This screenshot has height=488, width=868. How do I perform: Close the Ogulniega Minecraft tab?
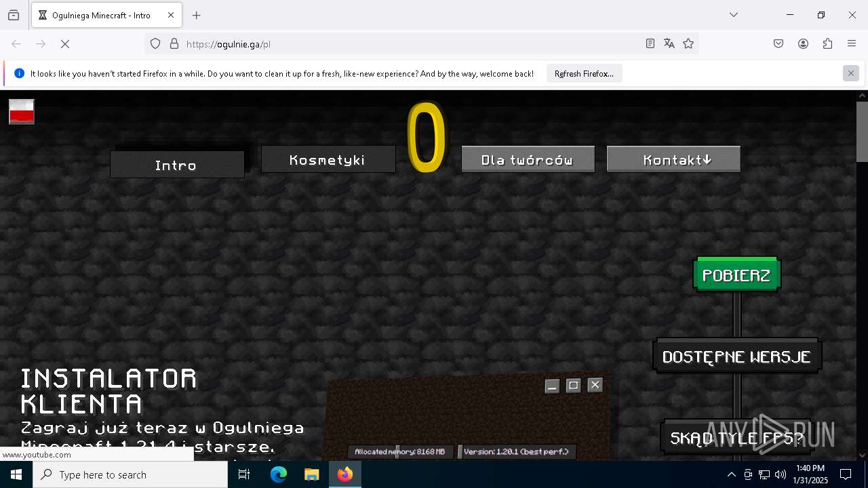pos(171,15)
